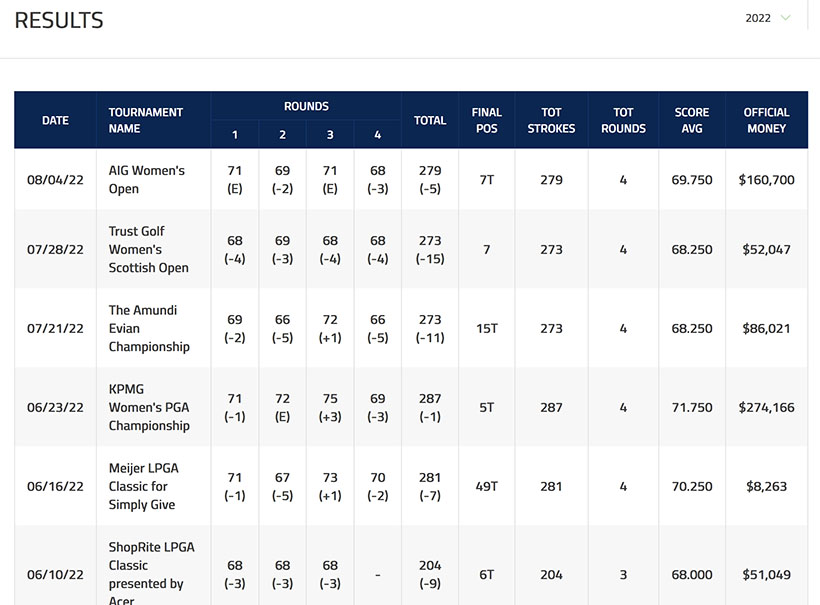Open KPMG Women's PGA Championship
This screenshot has width=820, height=605.
pyautogui.click(x=149, y=407)
